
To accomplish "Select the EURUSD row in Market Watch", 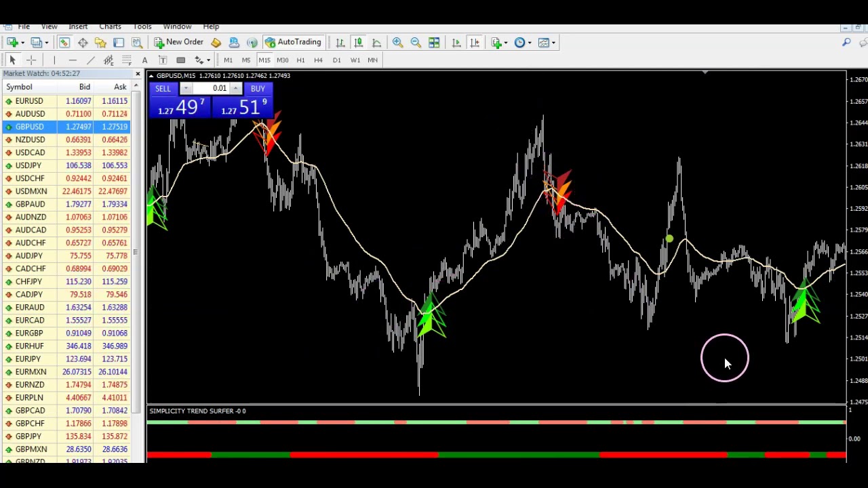I will 66,101.
